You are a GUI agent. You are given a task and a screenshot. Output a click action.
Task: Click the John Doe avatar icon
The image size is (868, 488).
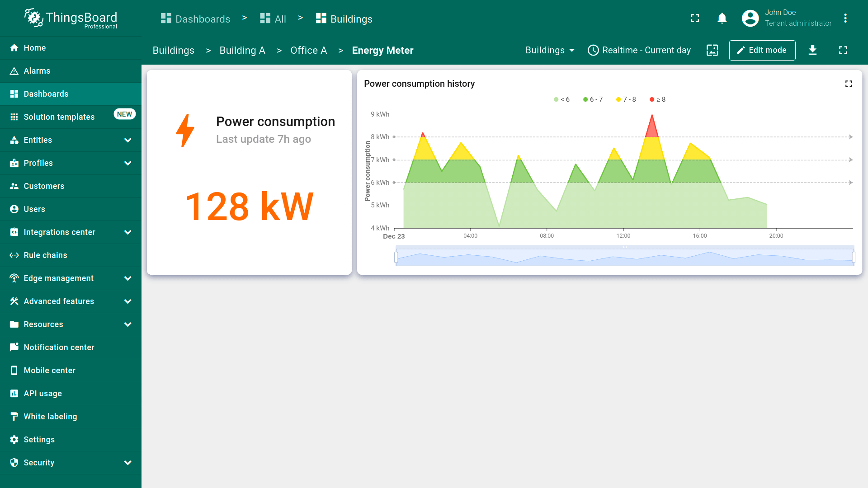click(x=750, y=18)
